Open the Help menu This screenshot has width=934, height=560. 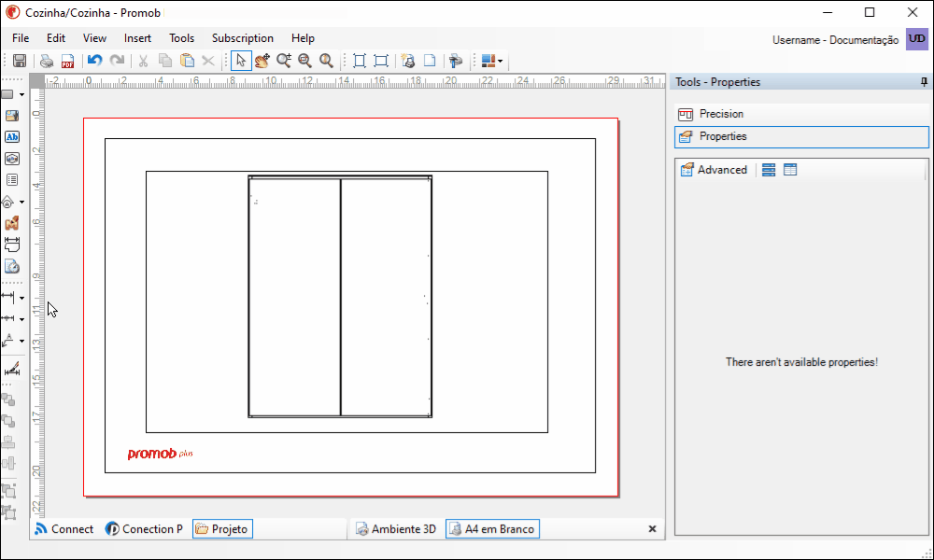tap(303, 38)
